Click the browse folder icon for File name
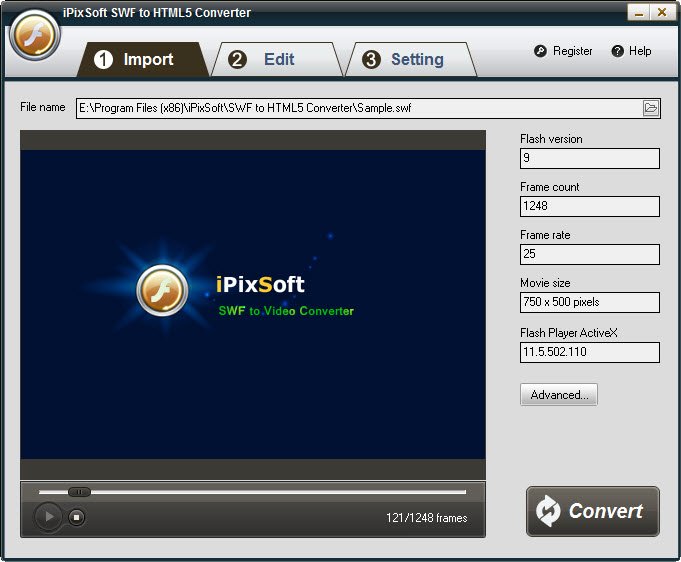Screen dimensions: 681x562 (651, 108)
